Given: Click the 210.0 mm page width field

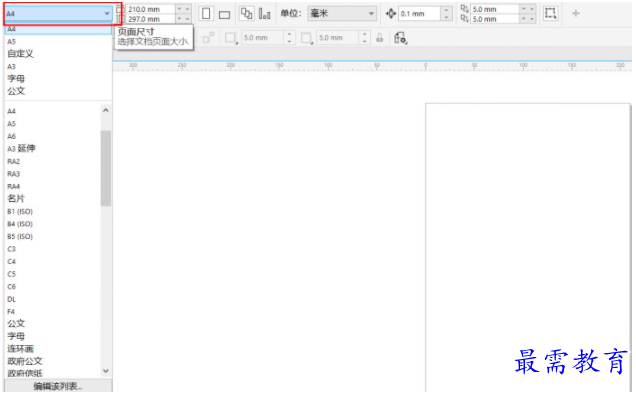Looking at the screenshot, I should click(x=151, y=9).
